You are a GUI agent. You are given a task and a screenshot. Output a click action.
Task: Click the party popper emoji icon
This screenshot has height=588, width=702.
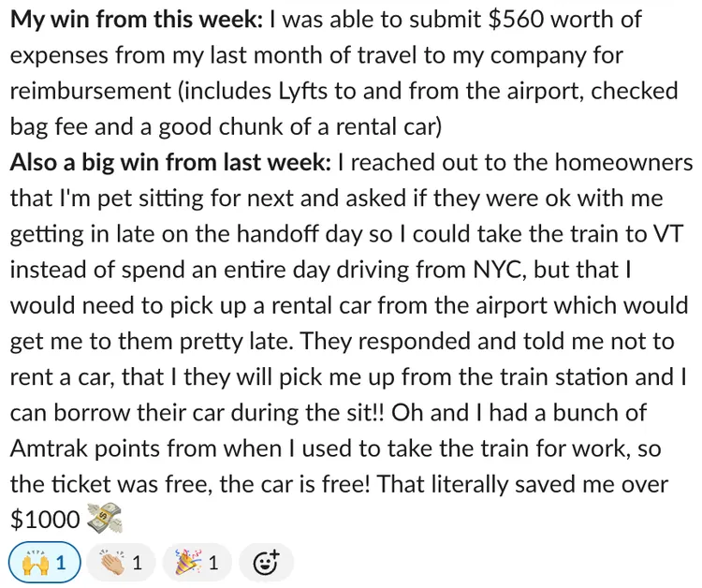pos(188,563)
